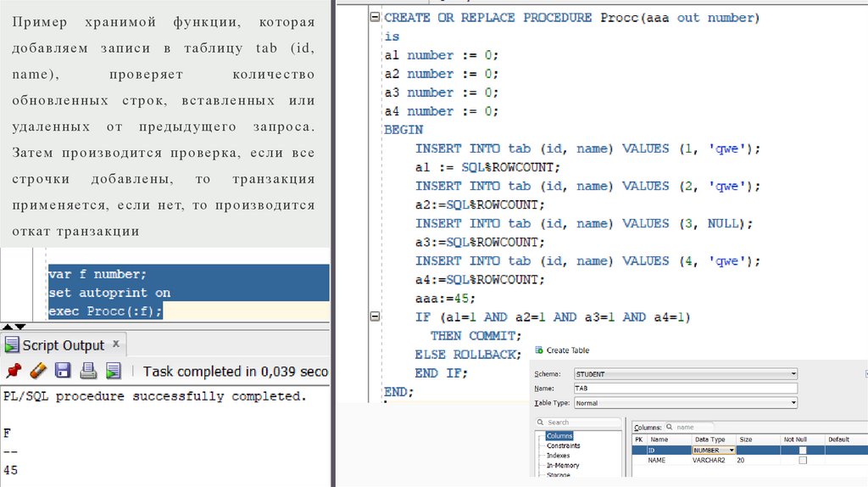
Task: Collapse the BEGIN block in code editor
Action: coord(374,130)
